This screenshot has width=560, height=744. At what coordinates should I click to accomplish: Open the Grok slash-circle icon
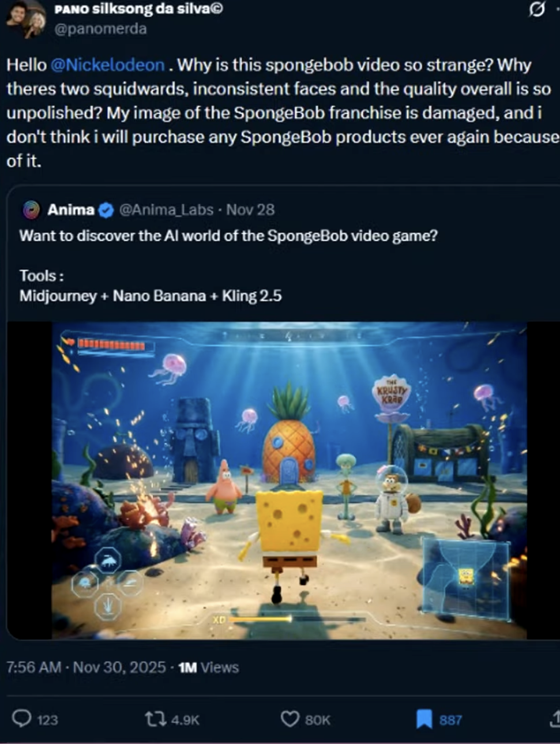(537, 9)
